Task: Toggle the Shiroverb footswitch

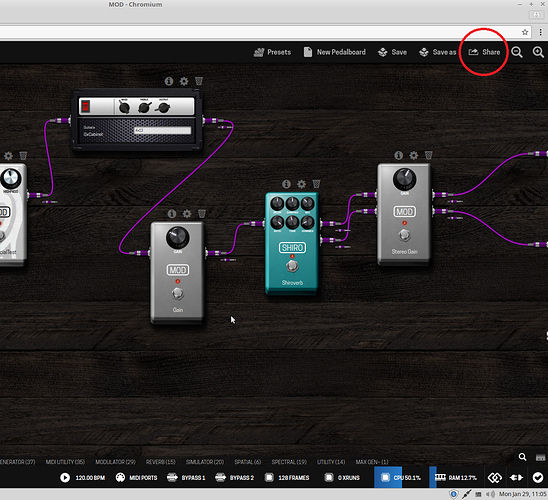Action: (292, 266)
